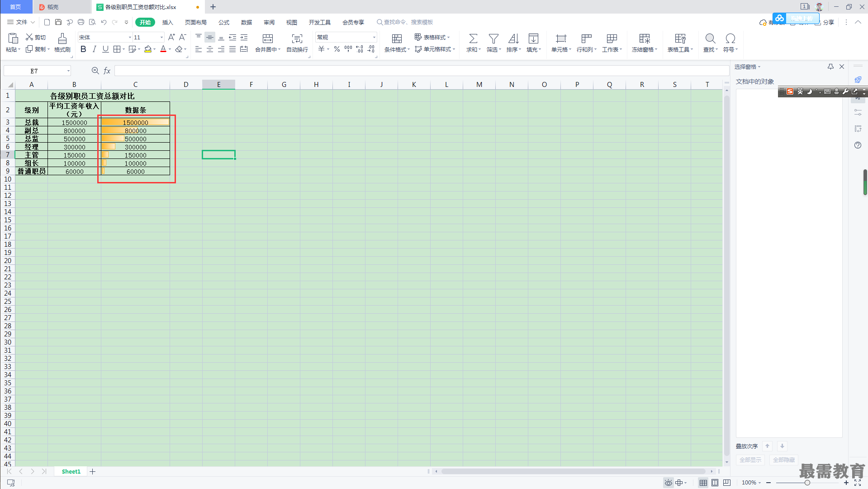Select cell C3 with 1500000 data bar
Viewport: 868px width, 489px height.
135,122
